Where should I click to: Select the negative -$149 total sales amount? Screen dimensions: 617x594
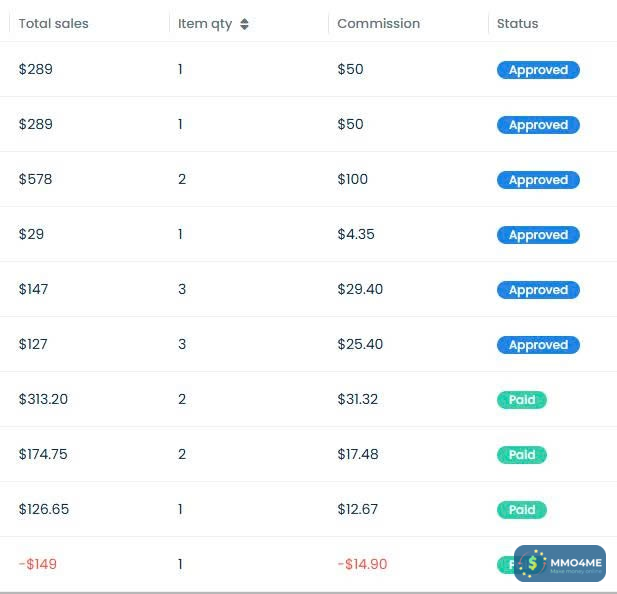(x=38, y=564)
